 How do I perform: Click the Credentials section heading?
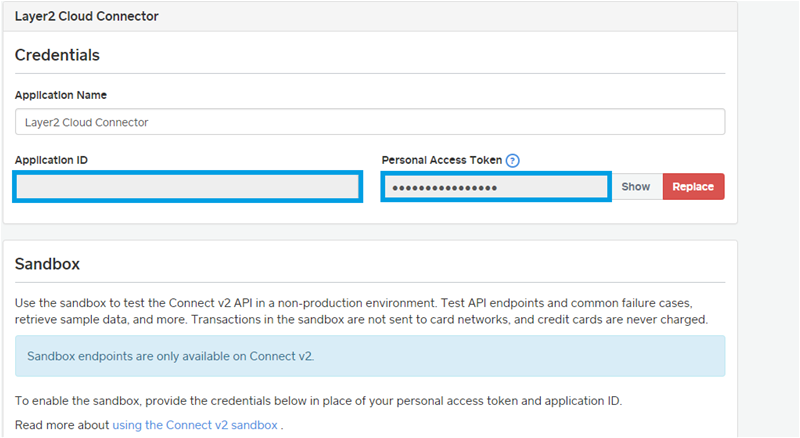click(x=57, y=55)
